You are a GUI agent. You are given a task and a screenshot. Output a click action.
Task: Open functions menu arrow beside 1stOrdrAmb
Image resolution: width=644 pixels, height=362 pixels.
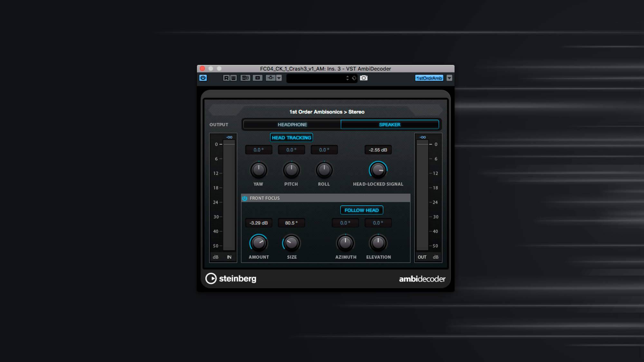449,78
